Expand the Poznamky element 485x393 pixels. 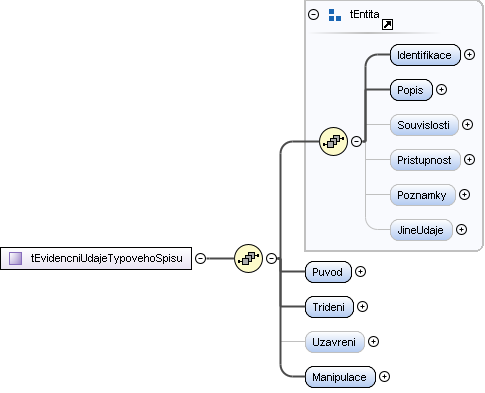pos(464,194)
